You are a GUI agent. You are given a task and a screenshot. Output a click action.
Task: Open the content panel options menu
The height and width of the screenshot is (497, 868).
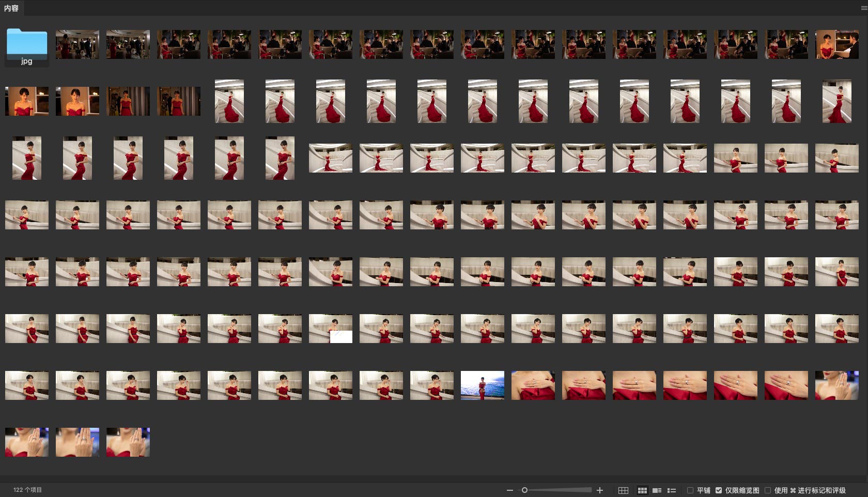[863, 8]
